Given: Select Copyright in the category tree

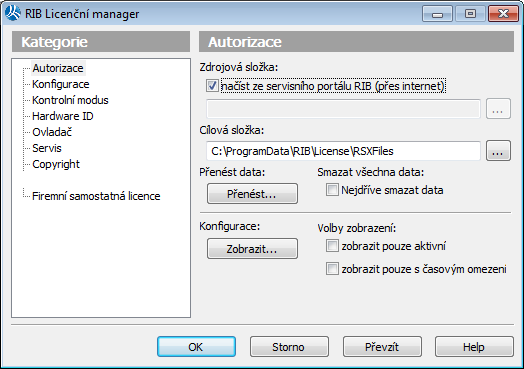Looking at the screenshot, I should 56,164.
